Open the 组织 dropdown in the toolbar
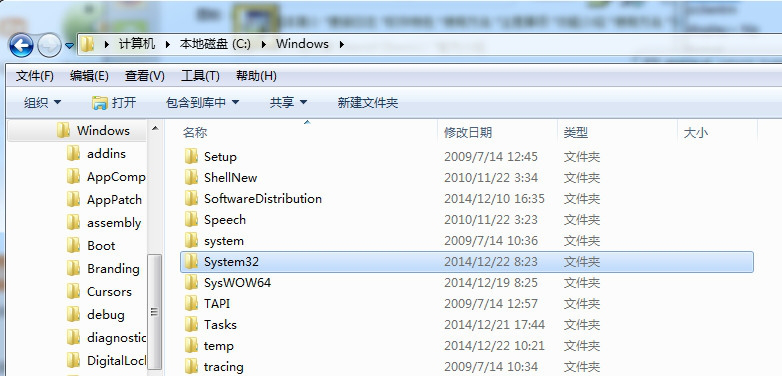 click(43, 103)
